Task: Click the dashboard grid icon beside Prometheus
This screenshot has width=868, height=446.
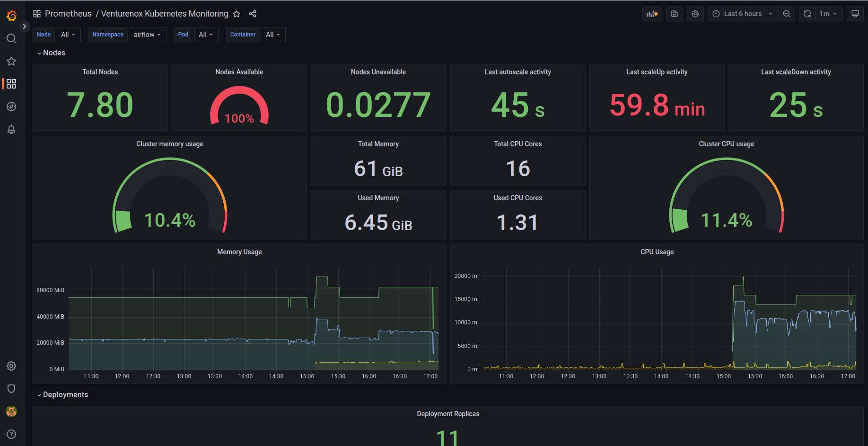Action: [x=37, y=14]
